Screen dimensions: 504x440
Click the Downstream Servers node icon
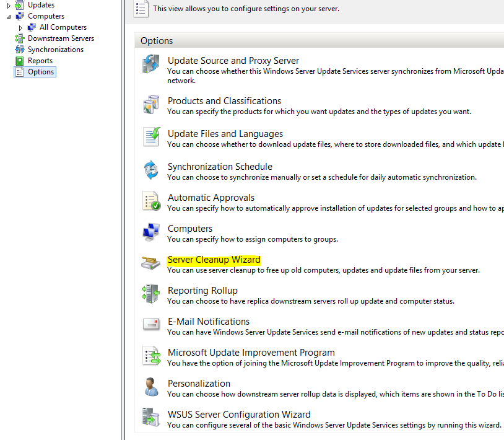pos(20,38)
